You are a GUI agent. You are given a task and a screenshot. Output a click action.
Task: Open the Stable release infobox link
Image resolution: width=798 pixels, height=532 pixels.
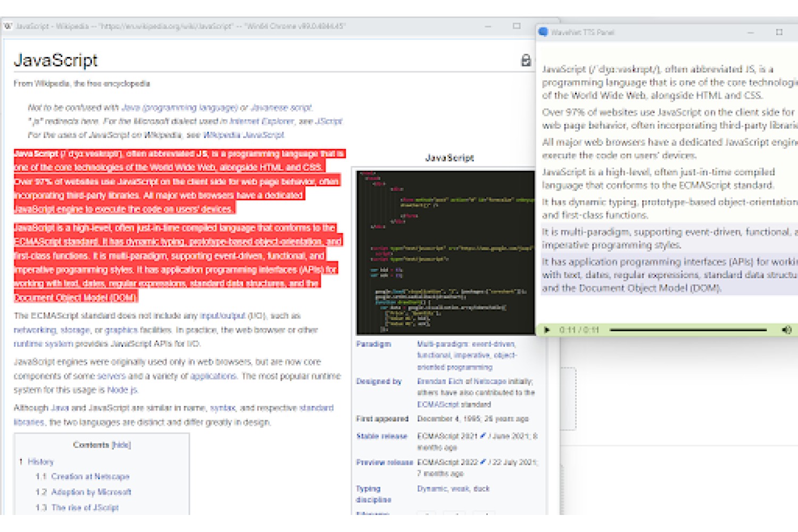click(x=381, y=436)
